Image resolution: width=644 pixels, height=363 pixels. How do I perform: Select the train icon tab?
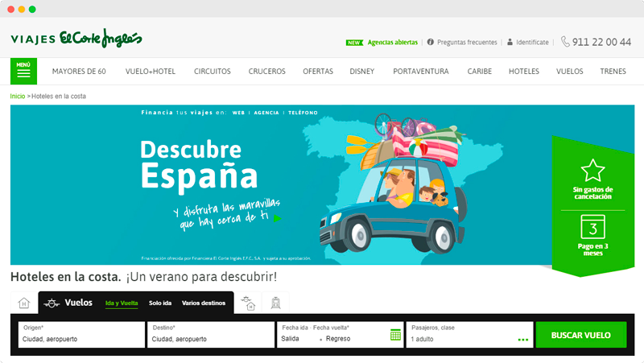[x=275, y=303]
